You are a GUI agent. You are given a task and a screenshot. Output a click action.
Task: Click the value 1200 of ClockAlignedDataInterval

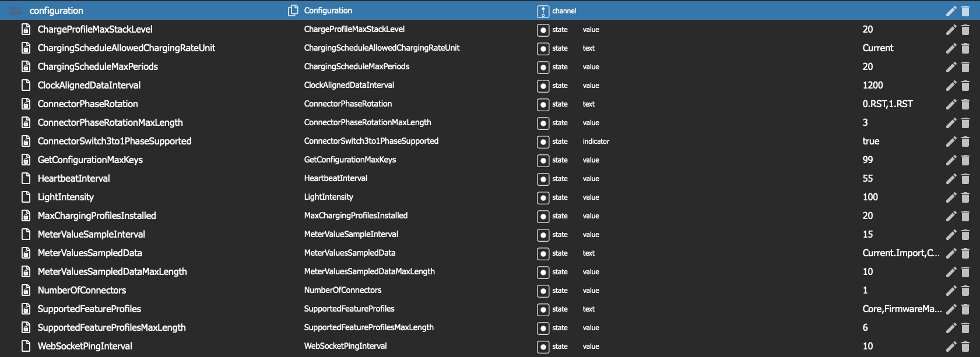pos(873,85)
